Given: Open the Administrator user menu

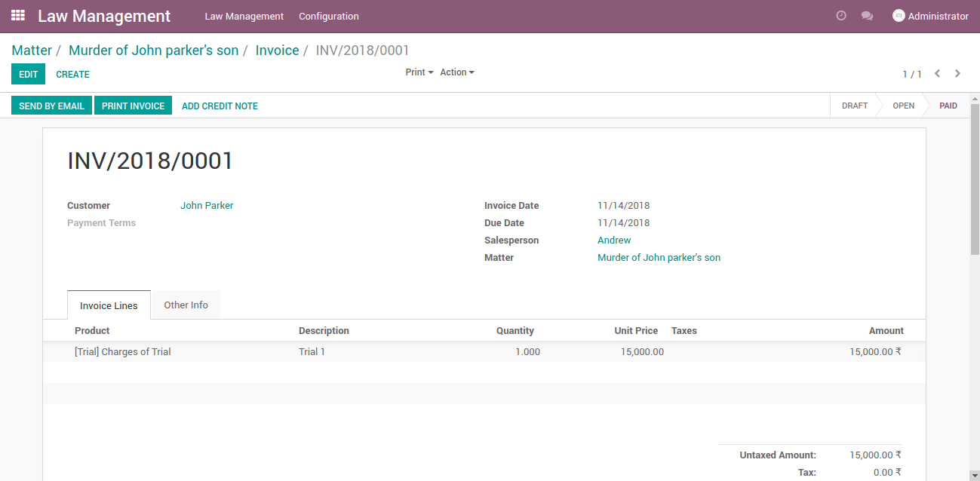Looking at the screenshot, I should (x=930, y=16).
